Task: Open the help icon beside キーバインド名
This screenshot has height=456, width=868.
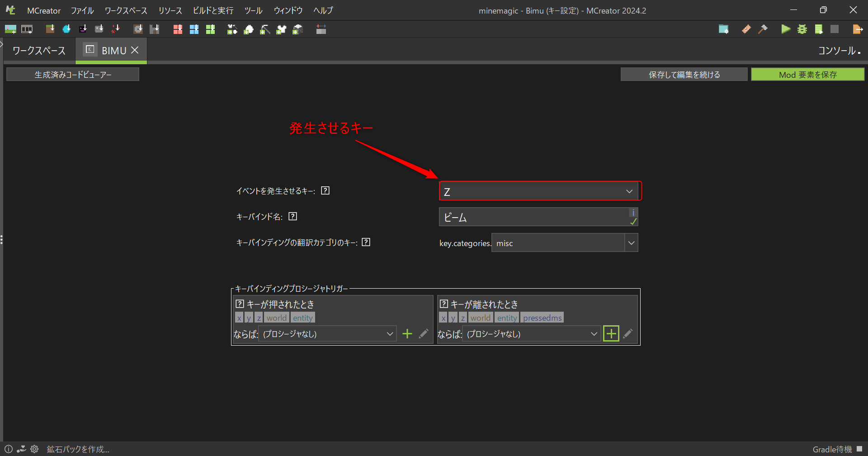Action: coord(292,216)
